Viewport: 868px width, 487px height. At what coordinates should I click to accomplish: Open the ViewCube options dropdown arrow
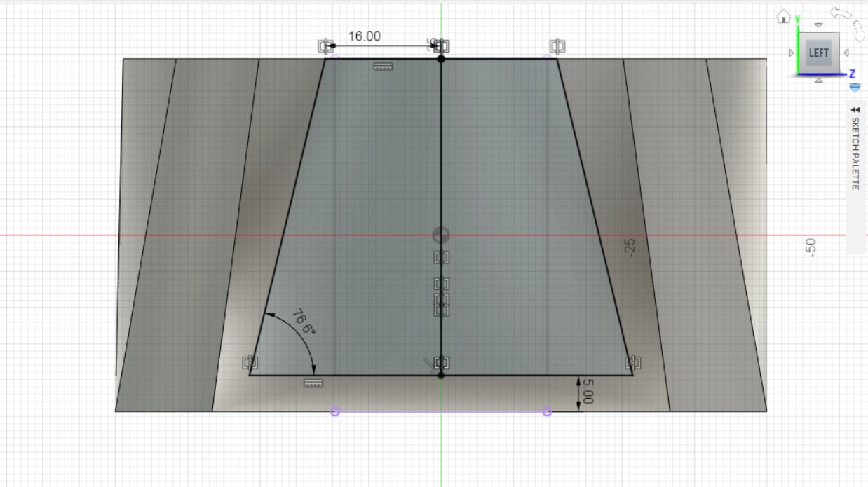(855, 88)
